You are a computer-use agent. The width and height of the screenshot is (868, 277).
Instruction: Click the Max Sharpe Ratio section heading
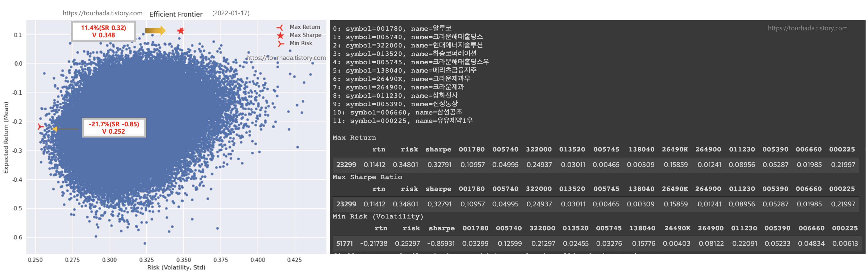click(367, 177)
